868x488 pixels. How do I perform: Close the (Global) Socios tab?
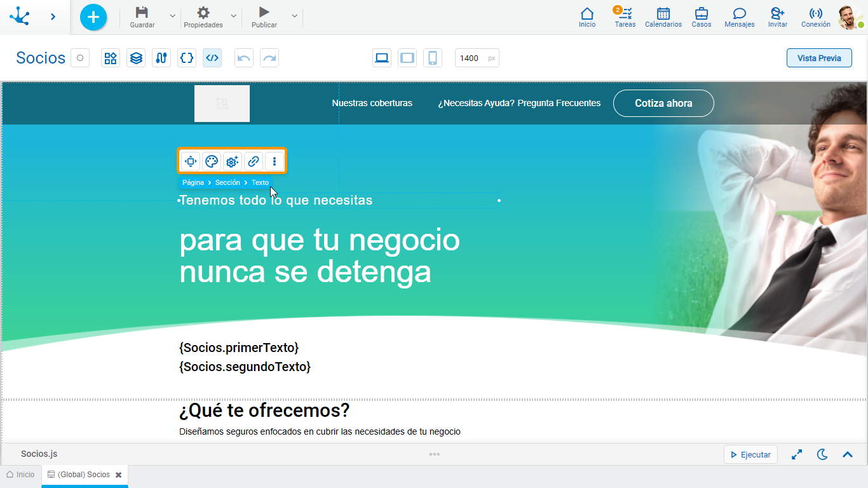click(118, 475)
